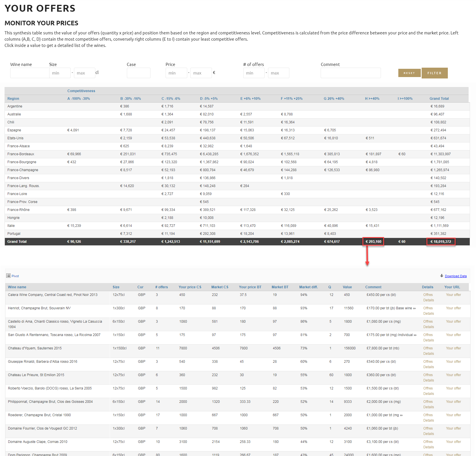
Task: Expand Roederer Cristal 1990 comment arrows
Action: click(x=401, y=415)
